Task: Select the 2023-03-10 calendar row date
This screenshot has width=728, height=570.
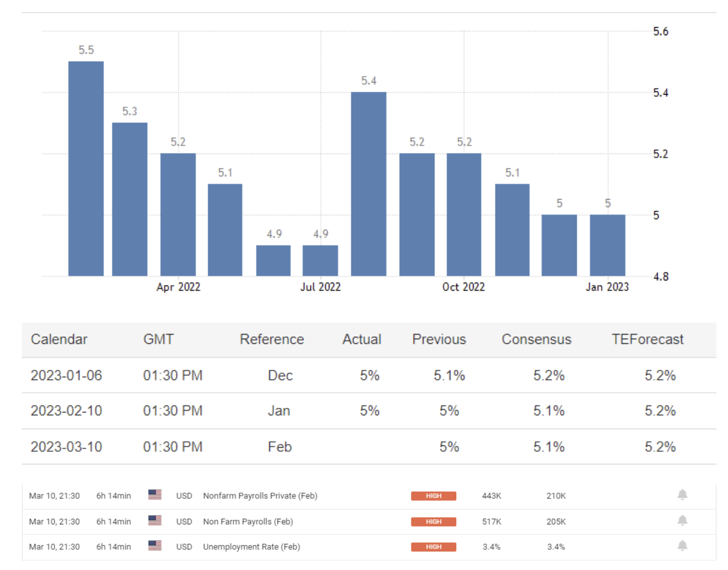Action: [66, 447]
